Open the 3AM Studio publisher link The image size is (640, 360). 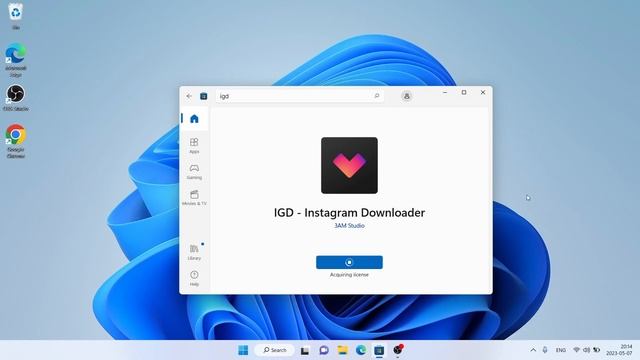(349, 225)
